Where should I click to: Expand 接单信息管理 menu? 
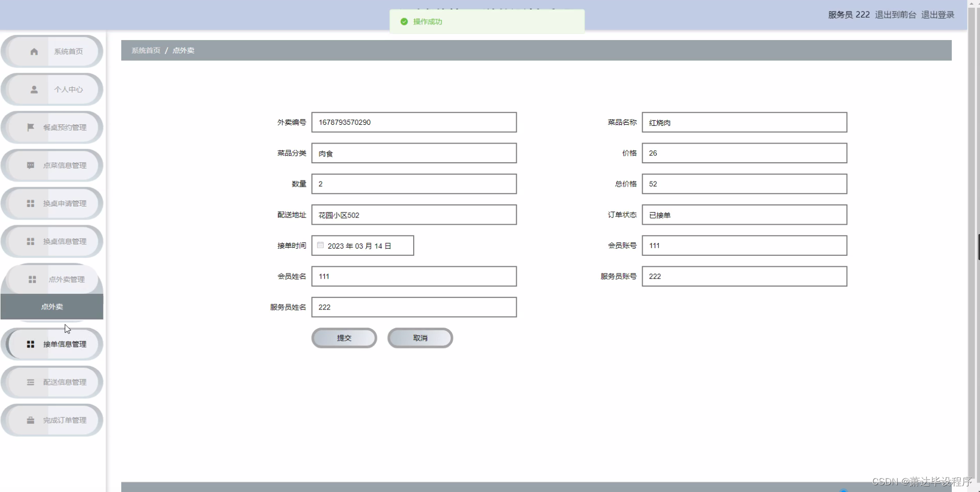tap(52, 344)
